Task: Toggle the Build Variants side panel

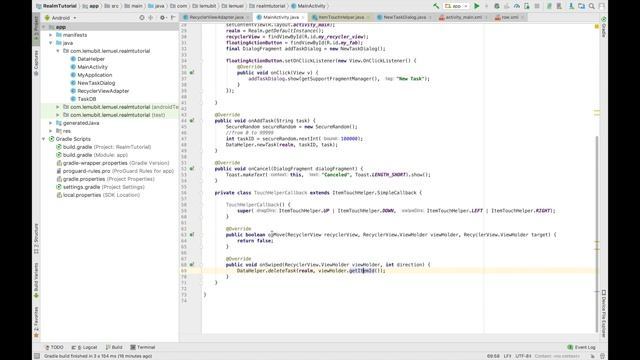Action: click(x=36, y=280)
